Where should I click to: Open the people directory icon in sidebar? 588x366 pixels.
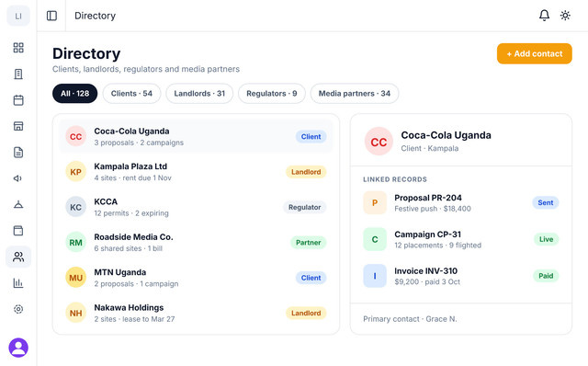point(18,257)
